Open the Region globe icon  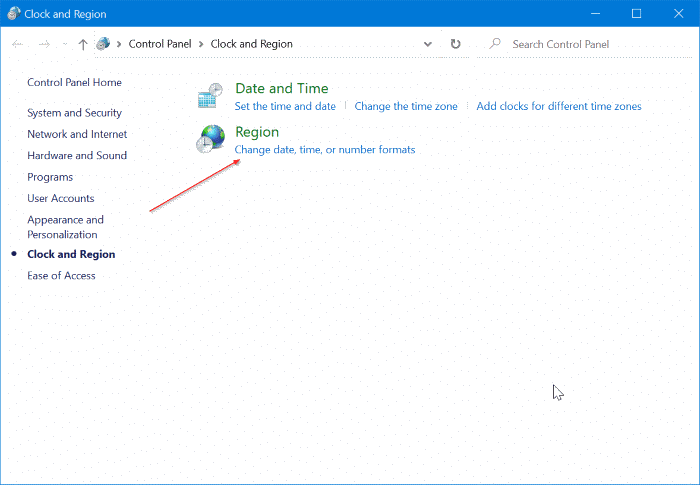210,139
